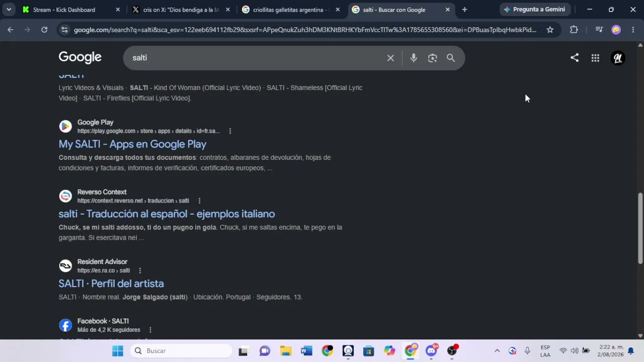Close the cris on X tab
The image size is (644, 362).
227,10
